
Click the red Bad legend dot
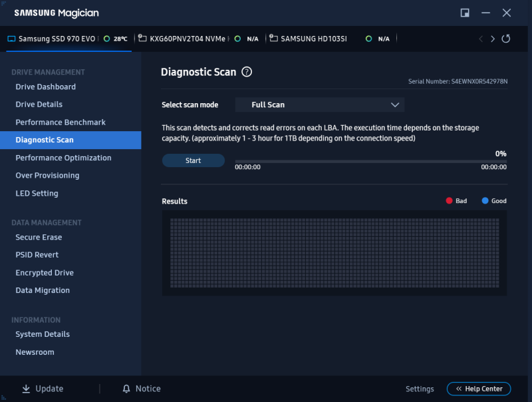pyautogui.click(x=449, y=200)
